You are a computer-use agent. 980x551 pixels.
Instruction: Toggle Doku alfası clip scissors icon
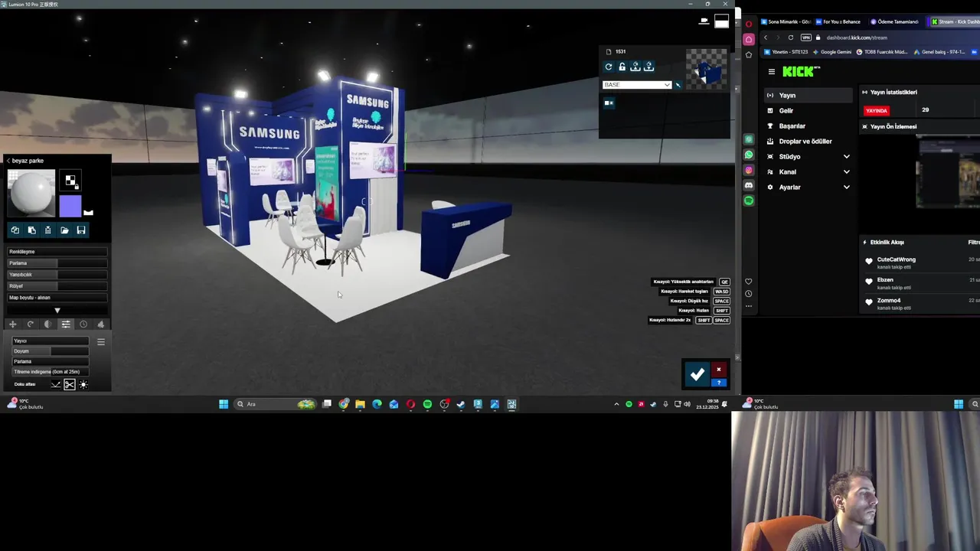(70, 384)
